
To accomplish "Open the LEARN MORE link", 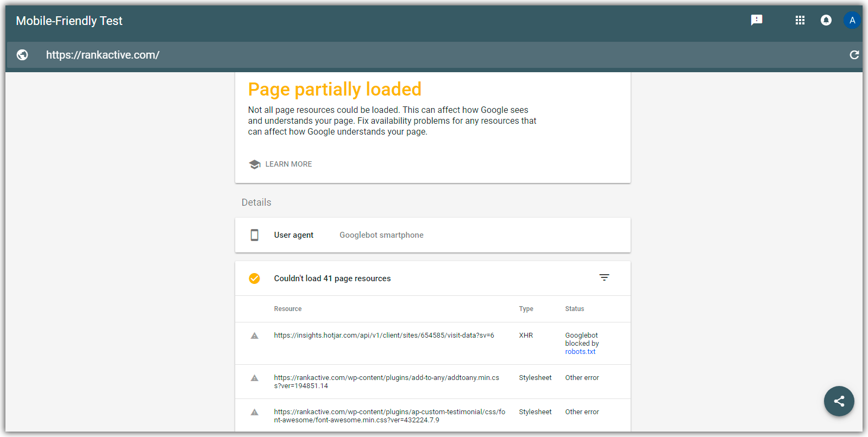I will (x=288, y=164).
